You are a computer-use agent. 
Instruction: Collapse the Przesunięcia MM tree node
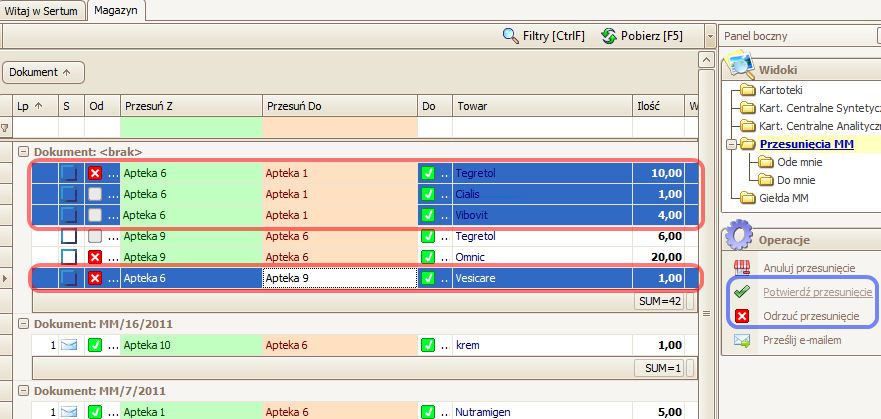coord(731,144)
